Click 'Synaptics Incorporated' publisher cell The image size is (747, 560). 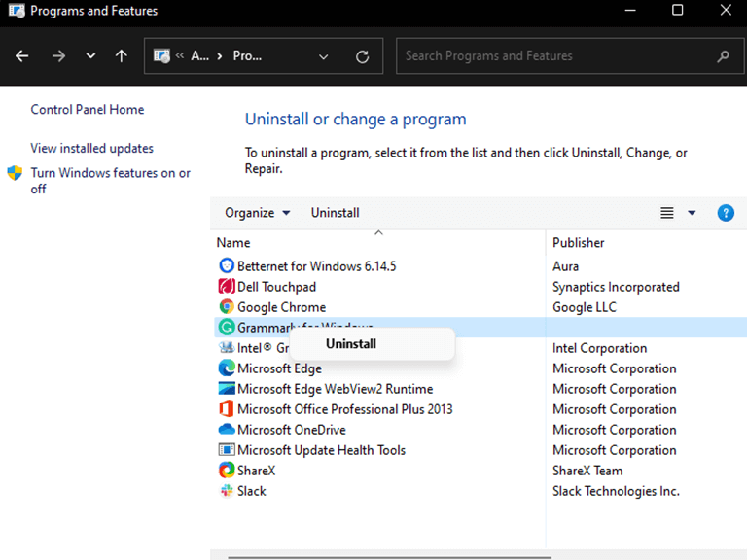tap(616, 287)
